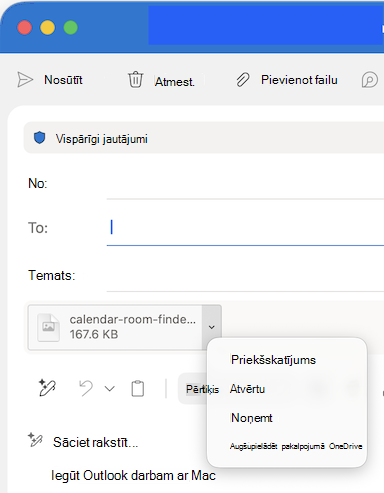Click the clipboard paste icon
This screenshot has height=493, width=384.
[138, 388]
